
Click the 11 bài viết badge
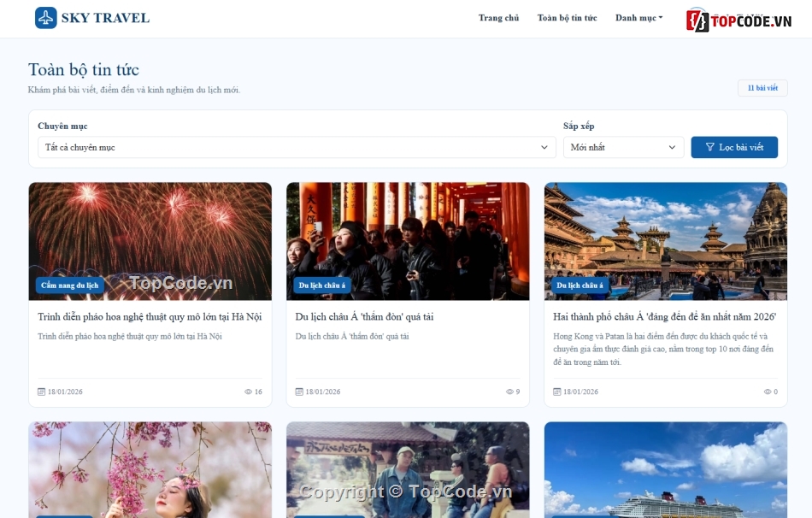click(762, 88)
